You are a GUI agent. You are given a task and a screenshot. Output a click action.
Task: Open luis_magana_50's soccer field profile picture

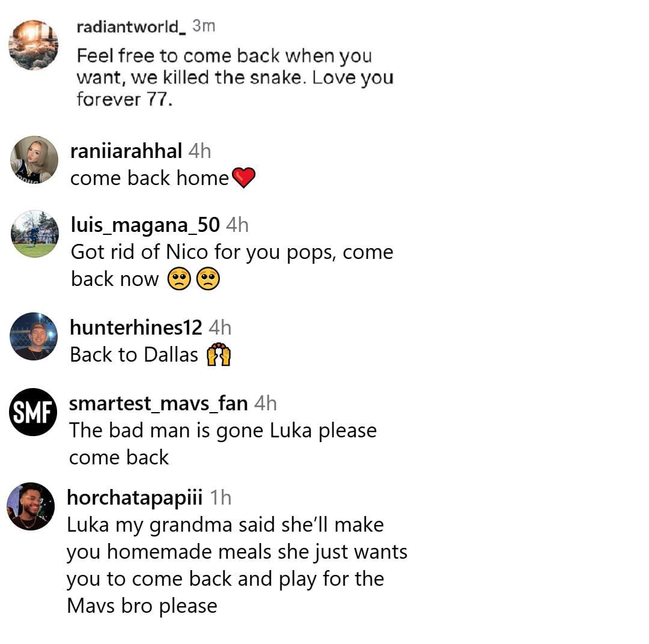point(33,233)
